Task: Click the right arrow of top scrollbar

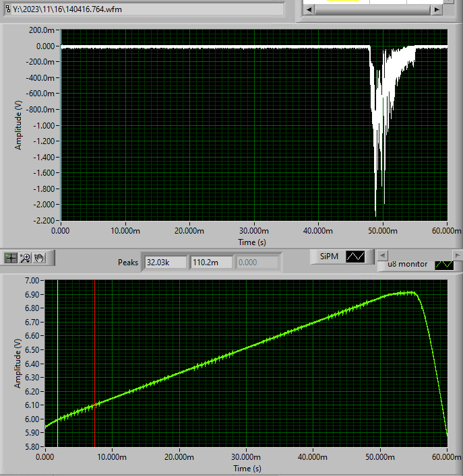Action: [437, 9]
